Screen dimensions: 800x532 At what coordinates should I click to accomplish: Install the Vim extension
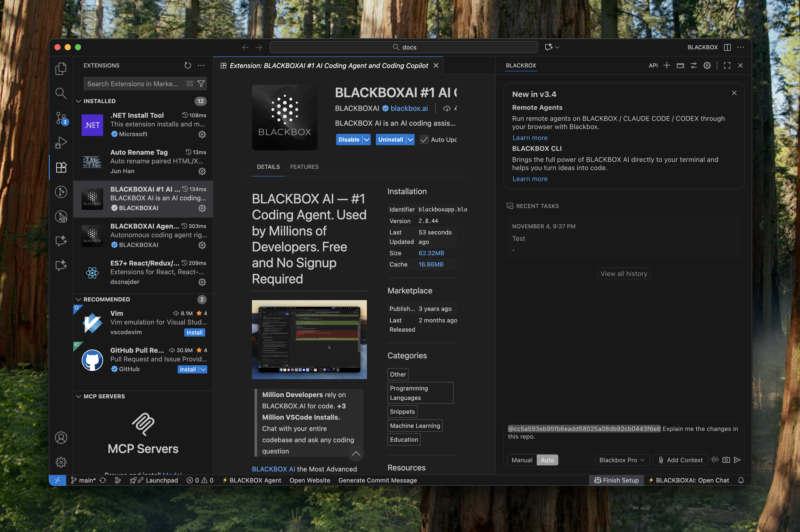194,332
